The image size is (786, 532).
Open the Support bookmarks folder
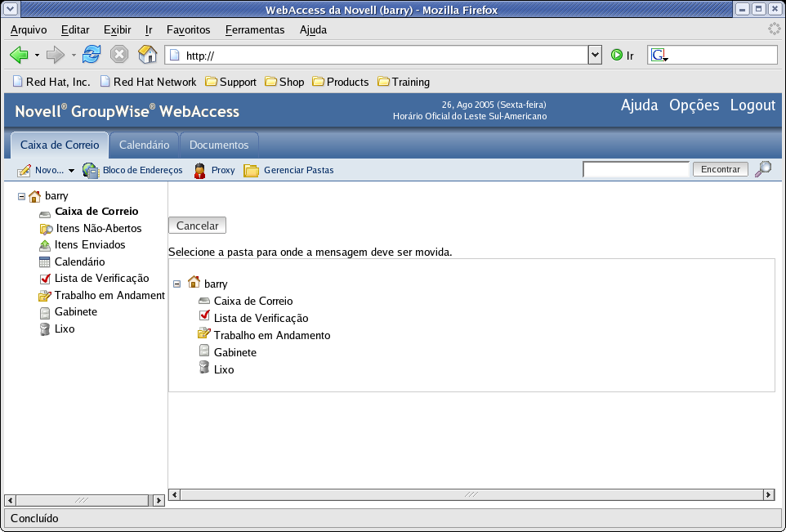pos(231,82)
